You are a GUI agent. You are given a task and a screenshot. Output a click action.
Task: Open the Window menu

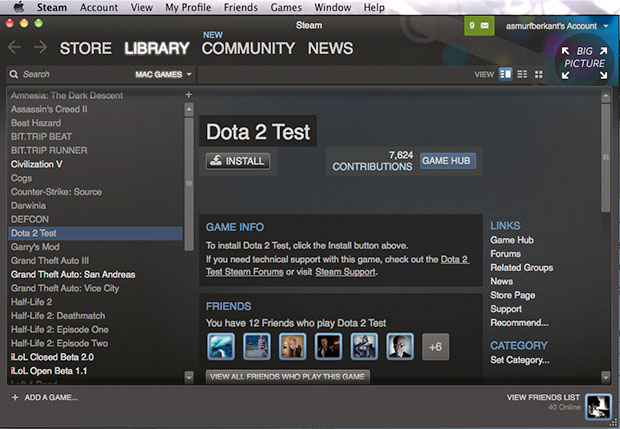pos(333,7)
